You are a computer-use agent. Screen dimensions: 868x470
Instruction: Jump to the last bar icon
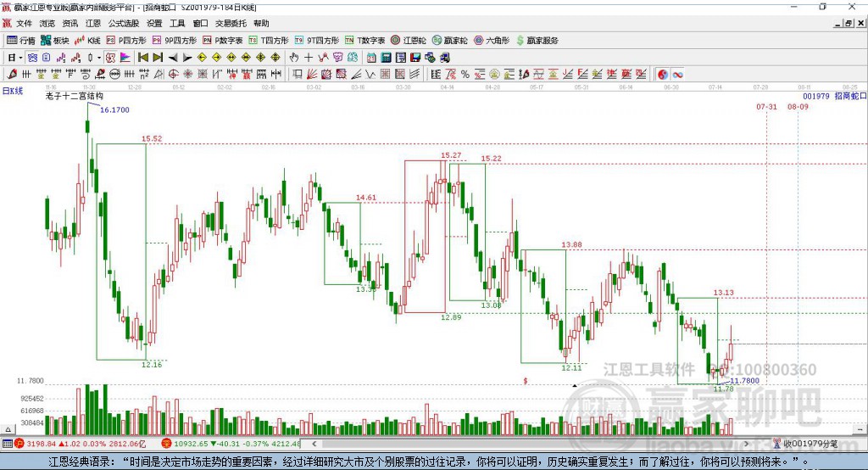158,58
